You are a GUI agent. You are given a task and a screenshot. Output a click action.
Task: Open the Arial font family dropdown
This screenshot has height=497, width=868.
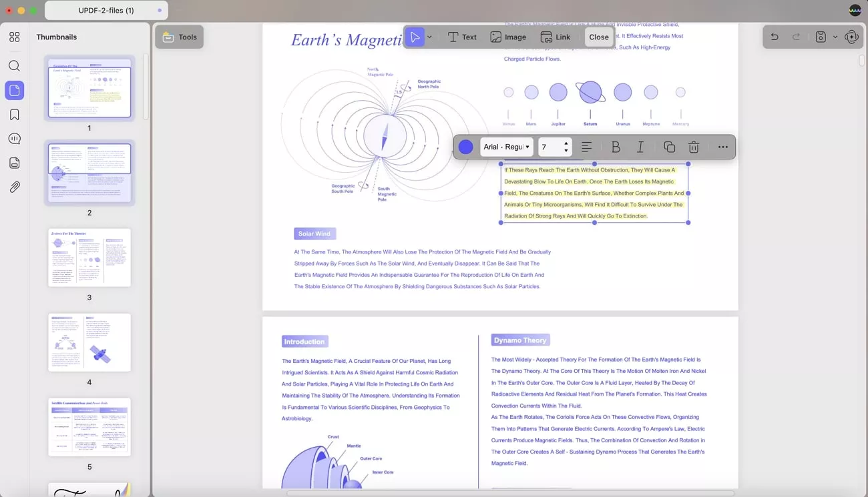(x=506, y=146)
